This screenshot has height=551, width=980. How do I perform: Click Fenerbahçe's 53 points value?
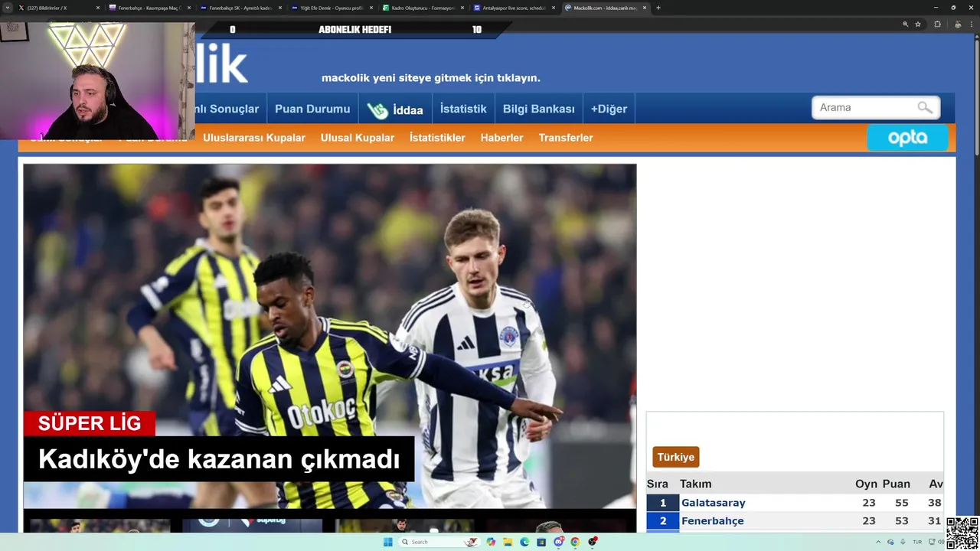pos(901,521)
